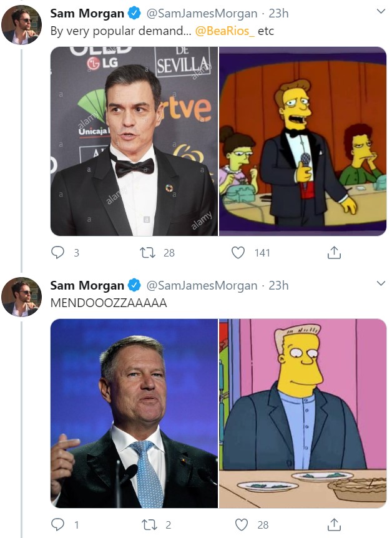Like the MENDOOOZZAAAAA tweet

(238, 525)
